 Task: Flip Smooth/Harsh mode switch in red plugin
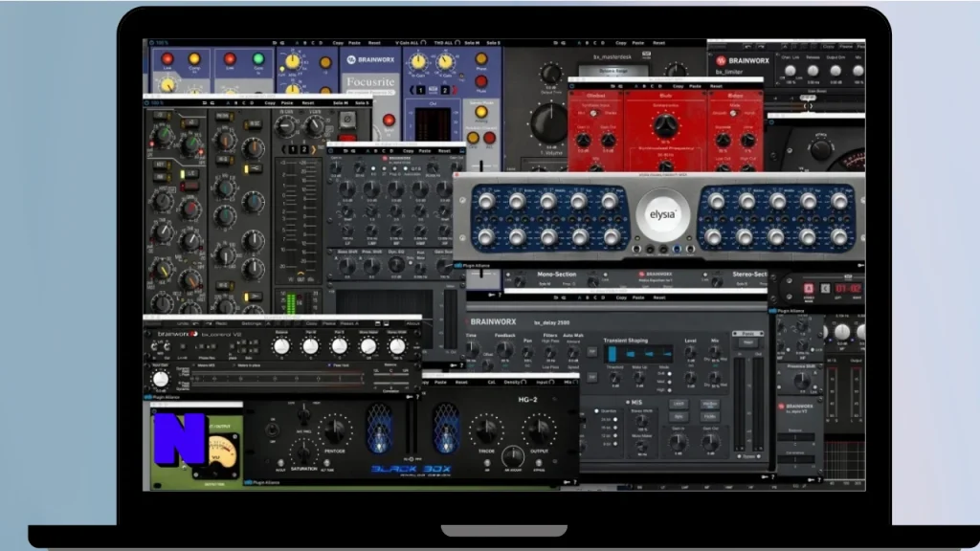pyautogui.click(x=734, y=113)
